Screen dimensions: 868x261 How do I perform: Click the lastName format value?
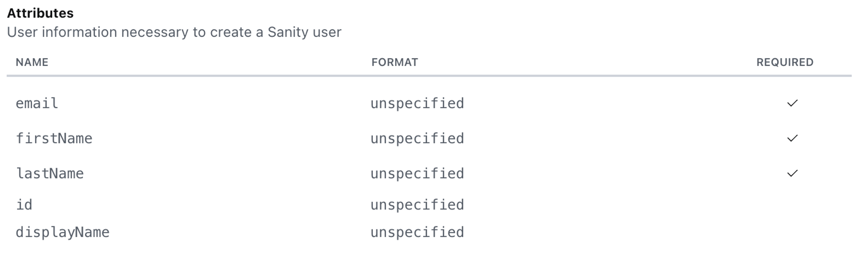417,174
